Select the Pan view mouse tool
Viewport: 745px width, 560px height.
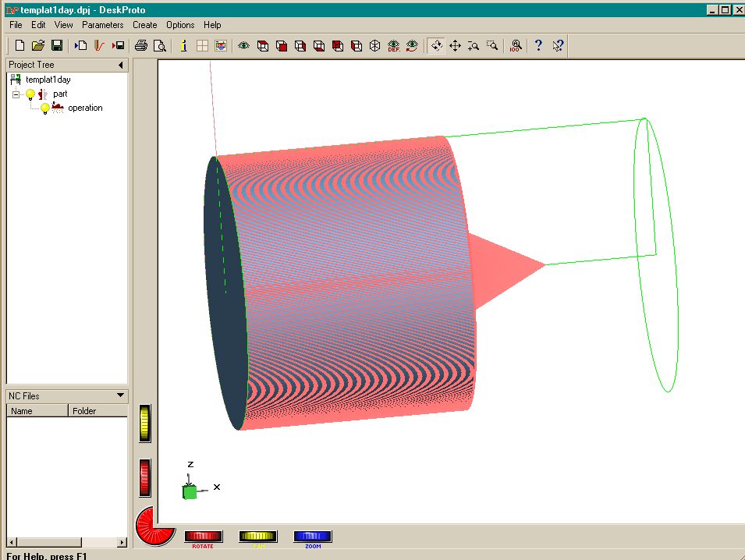(x=455, y=46)
